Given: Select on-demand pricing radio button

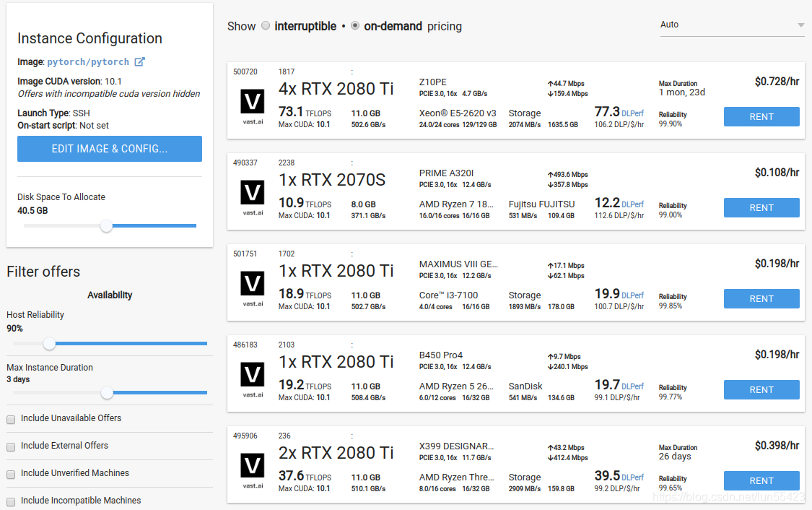Looking at the screenshot, I should tap(355, 25).
